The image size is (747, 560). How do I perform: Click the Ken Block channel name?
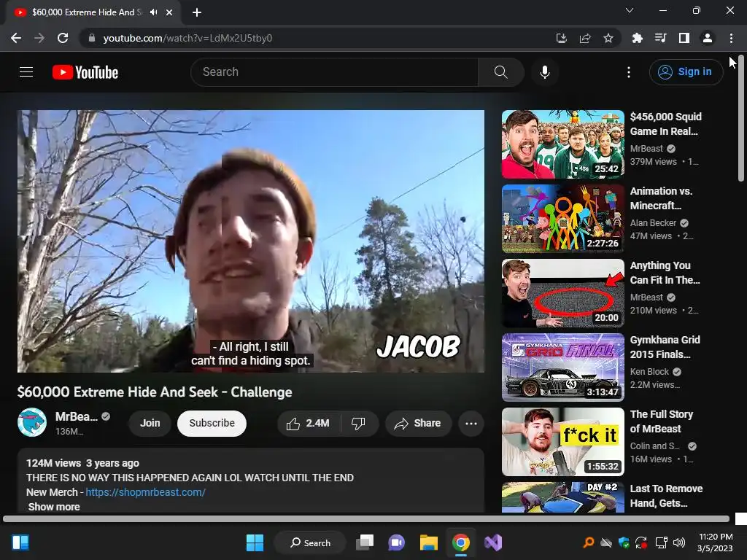(649, 371)
